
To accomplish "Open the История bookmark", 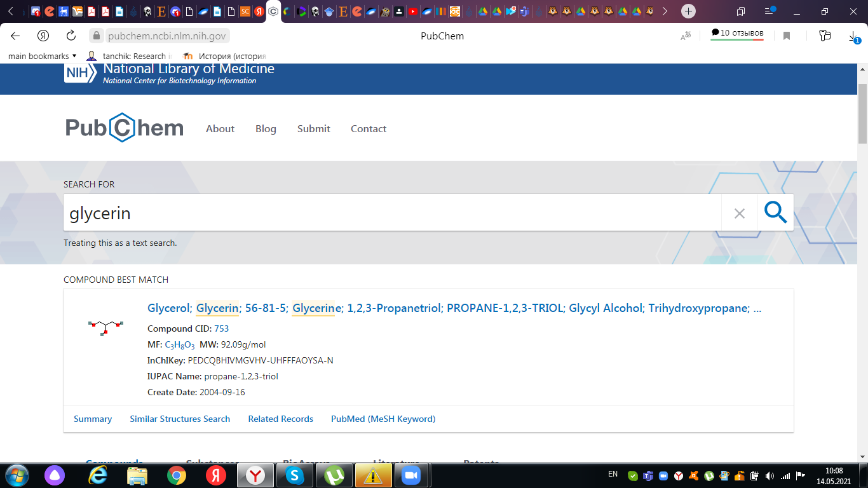I will 224,56.
